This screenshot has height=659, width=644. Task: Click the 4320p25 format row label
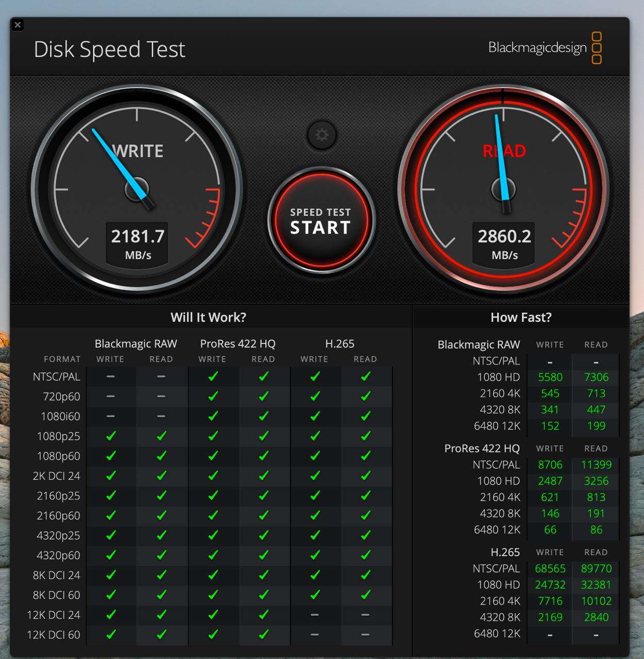pyautogui.click(x=58, y=535)
